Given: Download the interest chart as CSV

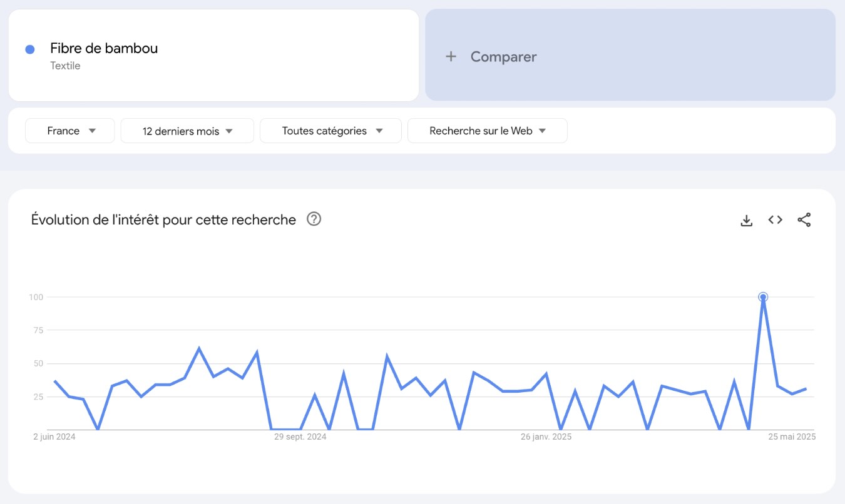Looking at the screenshot, I should coord(746,220).
